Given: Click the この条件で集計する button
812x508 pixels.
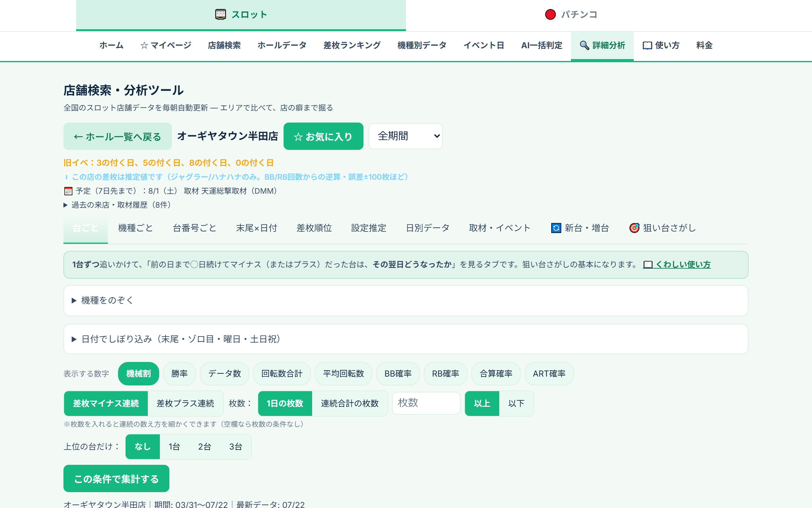Looking at the screenshot, I should pyautogui.click(x=116, y=478).
